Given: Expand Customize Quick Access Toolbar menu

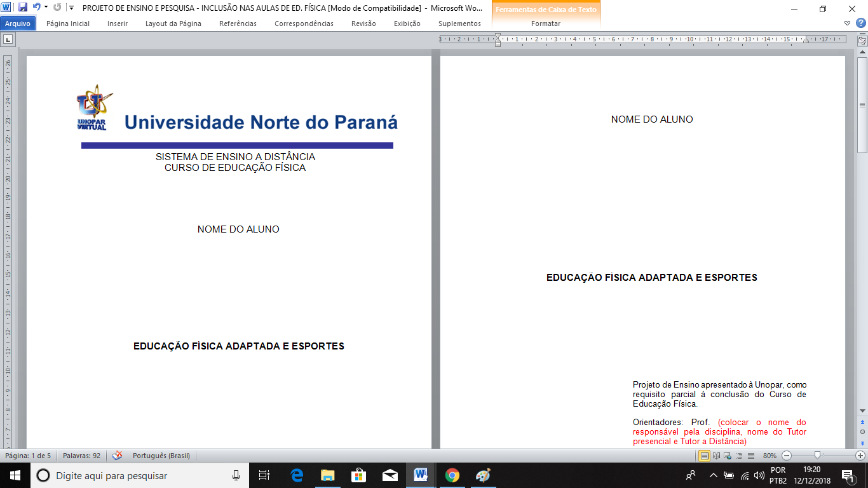Looking at the screenshot, I should coord(71,8).
